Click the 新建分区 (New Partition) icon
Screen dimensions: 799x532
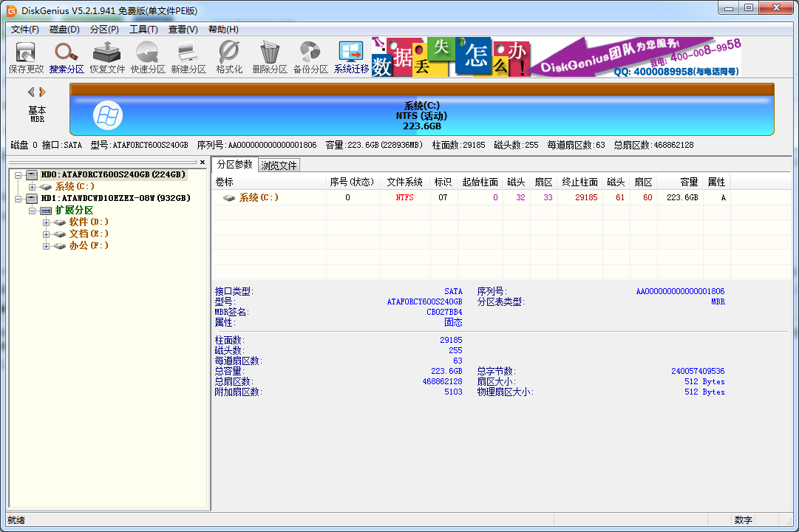coord(187,57)
